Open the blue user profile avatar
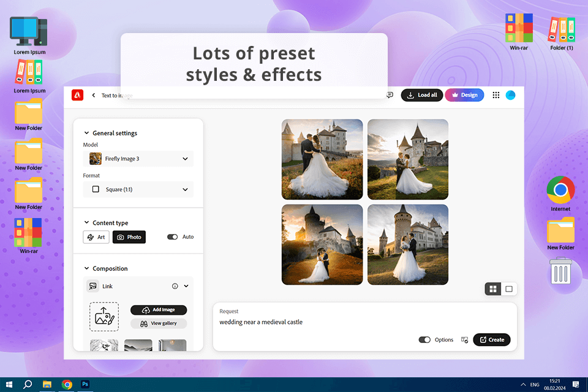The height and width of the screenshot is (392, 588). click(x=510, y=95)
